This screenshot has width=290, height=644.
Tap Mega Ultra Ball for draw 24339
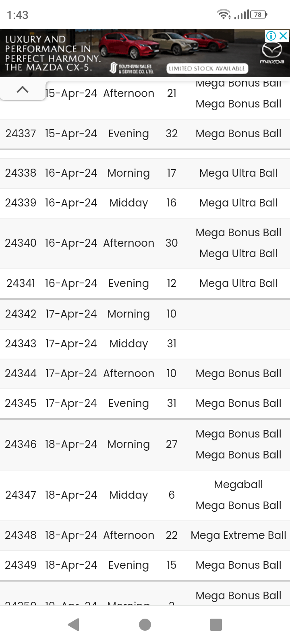point(238,203)
